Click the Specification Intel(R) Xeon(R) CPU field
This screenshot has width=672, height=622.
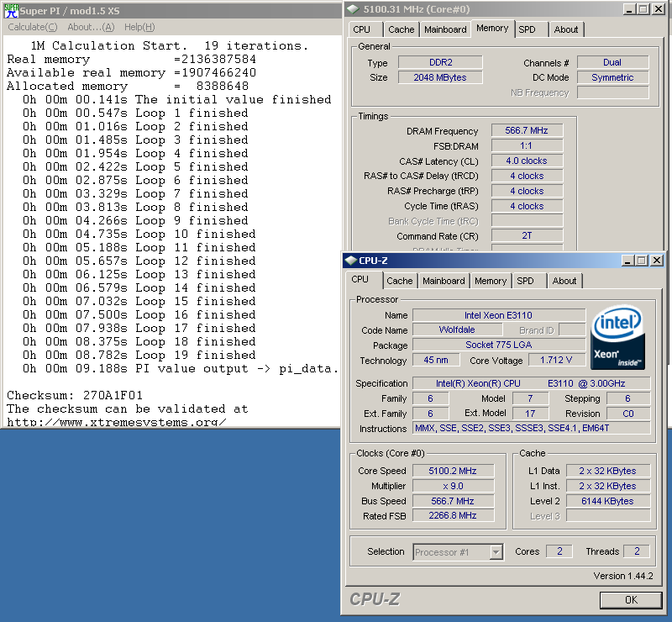531,383
